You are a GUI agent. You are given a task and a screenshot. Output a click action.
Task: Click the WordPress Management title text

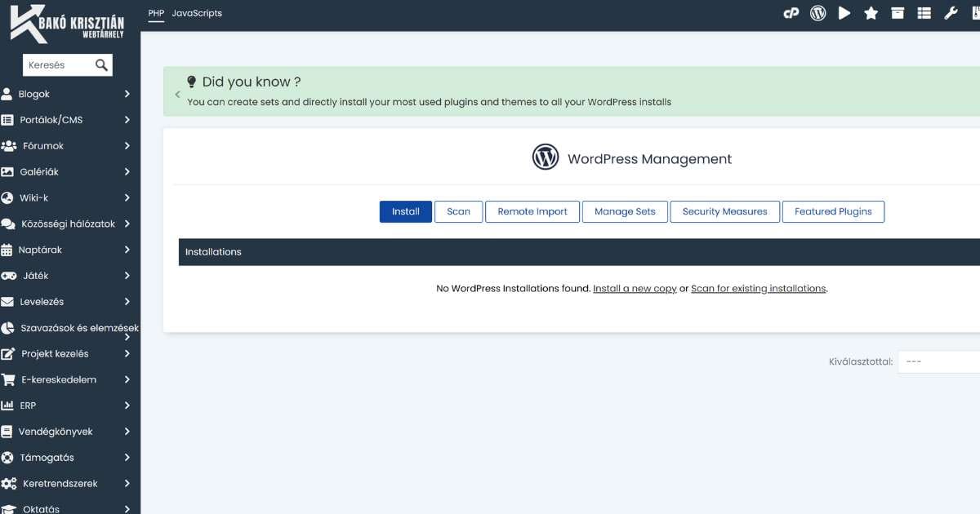click(650, 159)
